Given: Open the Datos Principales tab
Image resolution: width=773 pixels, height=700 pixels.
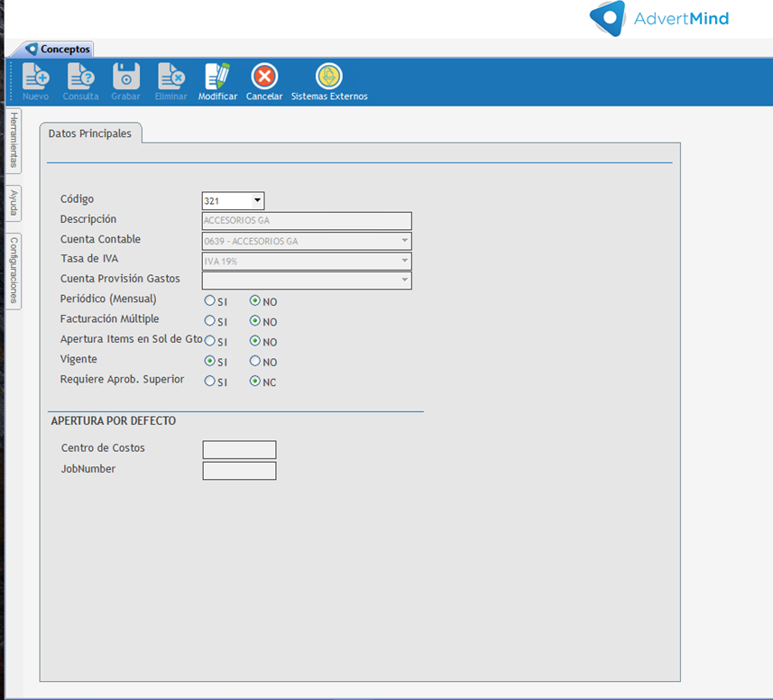Looking at the screenshot, I should pyautogui.click(x=90, y=134).
